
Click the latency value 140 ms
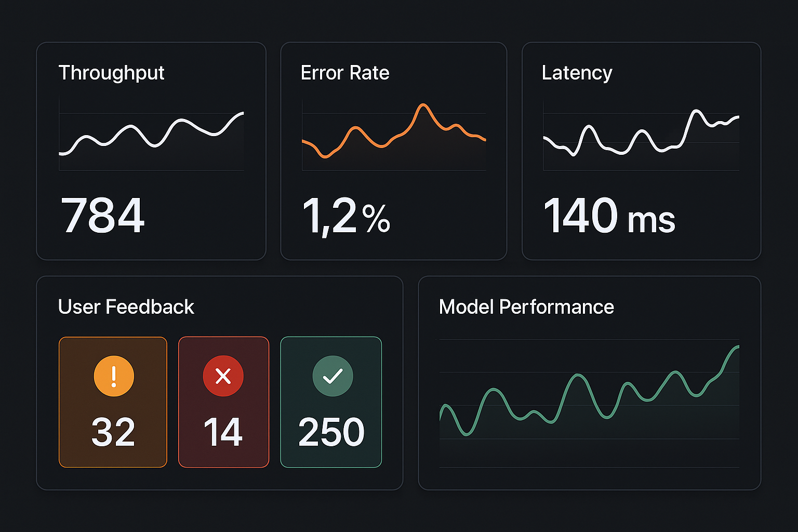point(609,215)
